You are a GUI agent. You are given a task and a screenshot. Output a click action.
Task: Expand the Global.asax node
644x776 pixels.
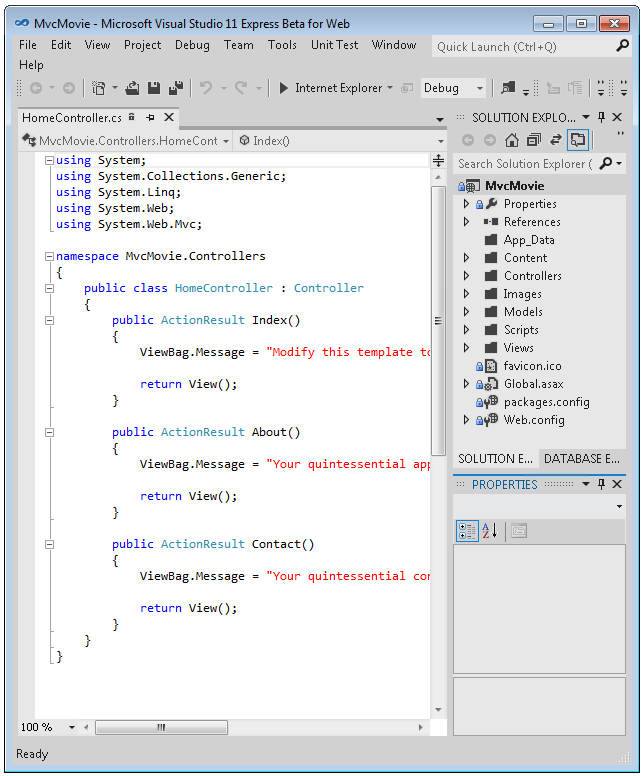[466, 384]
